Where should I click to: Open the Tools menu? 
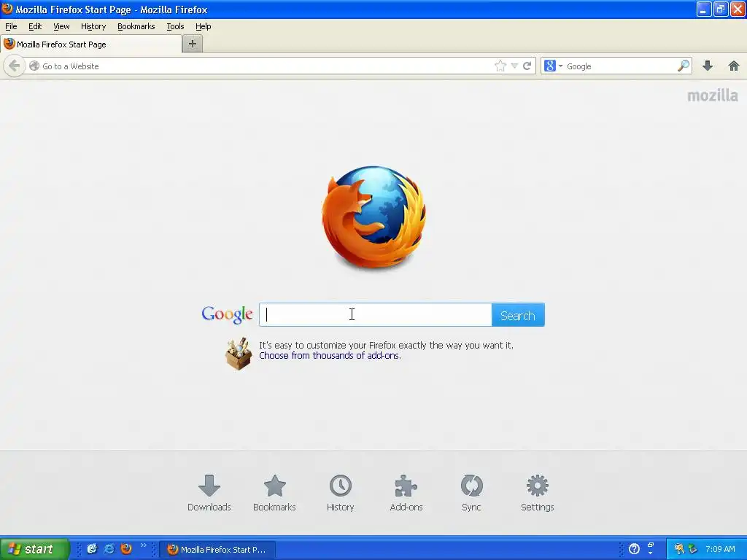pyautogui.click(x=175, y=26)
